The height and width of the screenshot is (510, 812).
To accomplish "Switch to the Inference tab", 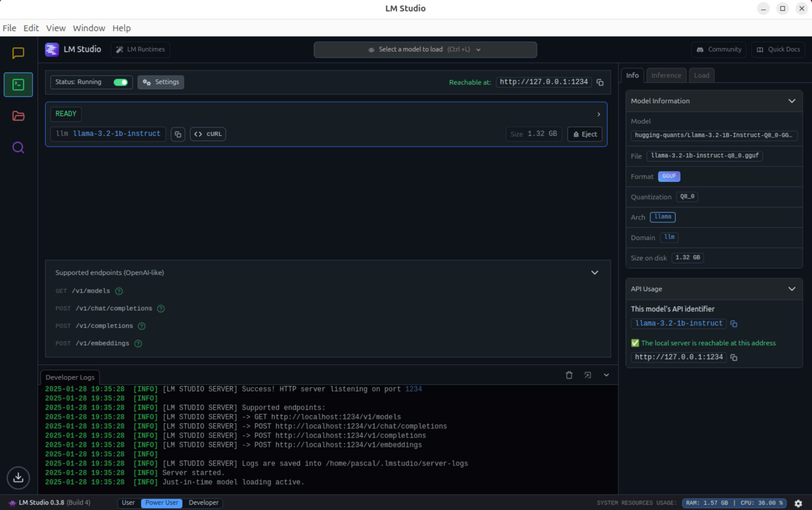I will [x=666, y=75].
